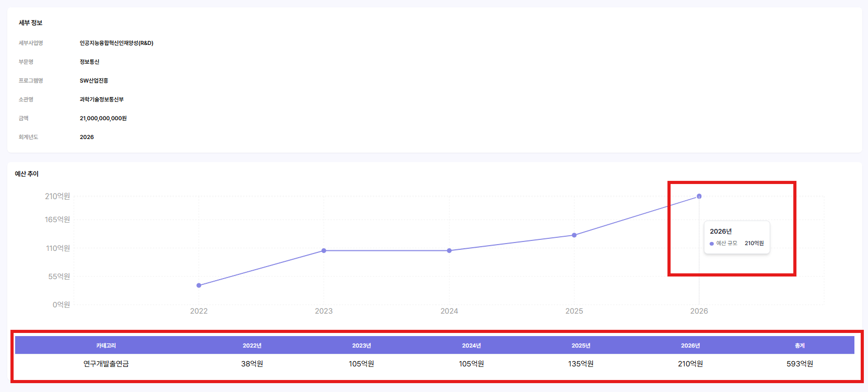Screen dimensions: 868x392
Task: Click the 인공지능융합혁신인재양성(R&D) project name
Action: pyautogui.click(x=116, y=43)
